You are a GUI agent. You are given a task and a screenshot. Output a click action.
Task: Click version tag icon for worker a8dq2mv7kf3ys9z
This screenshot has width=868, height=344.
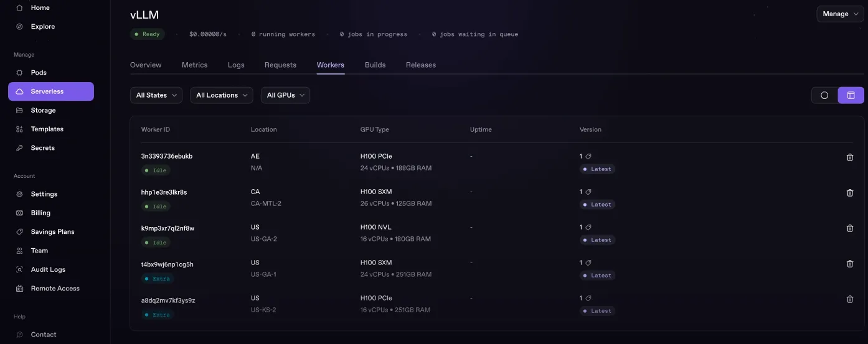point(588,299)
